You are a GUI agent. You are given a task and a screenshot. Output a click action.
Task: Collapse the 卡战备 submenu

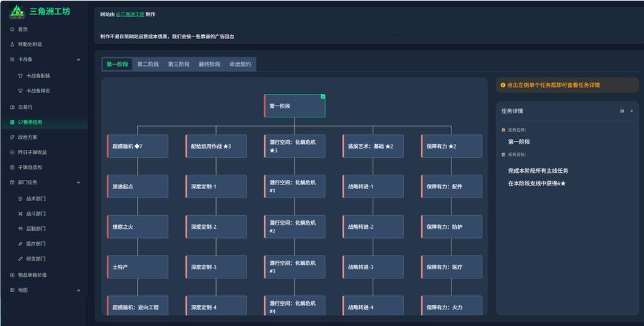point(78,60)
